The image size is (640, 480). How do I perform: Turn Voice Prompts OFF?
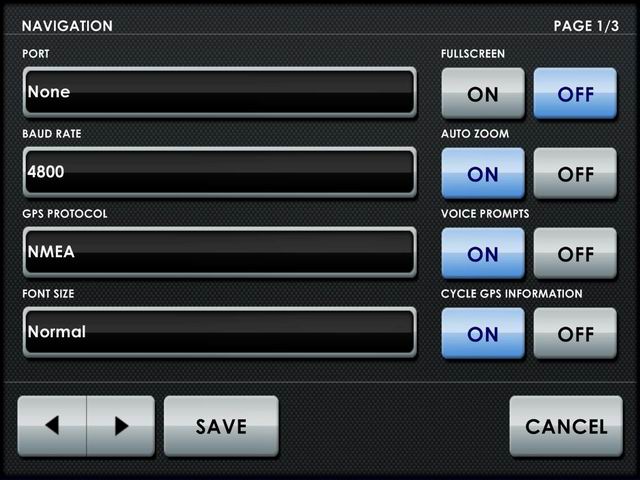click(x=575, y=253)
